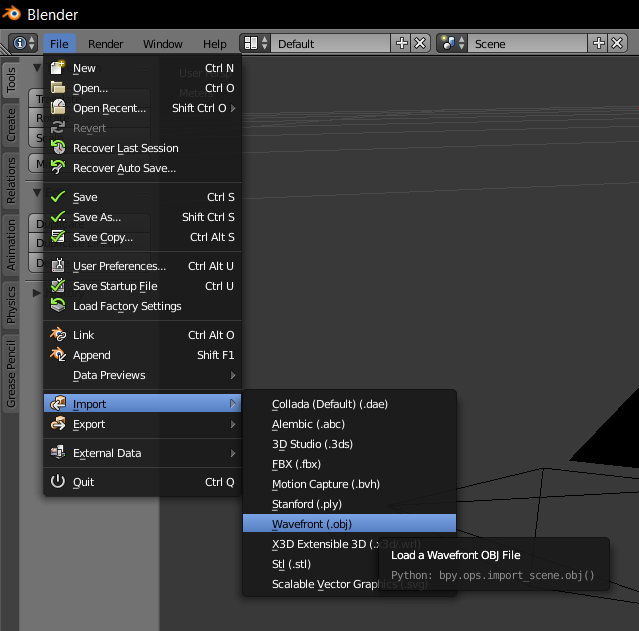The image size is (639, 631).
Task: Open the scene browse dropdown
Action: pyautogui.click(x=452, y=43)
